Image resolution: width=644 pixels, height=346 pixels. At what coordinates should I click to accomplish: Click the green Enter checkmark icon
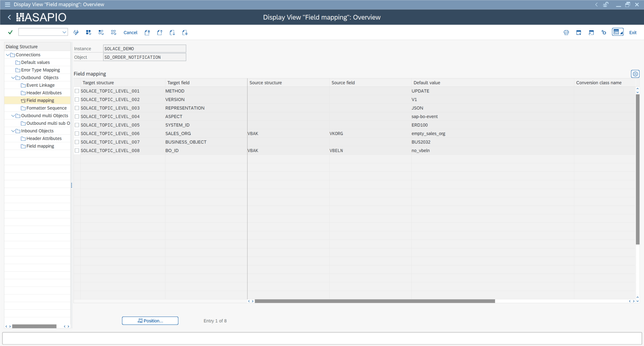pos(10,32)
